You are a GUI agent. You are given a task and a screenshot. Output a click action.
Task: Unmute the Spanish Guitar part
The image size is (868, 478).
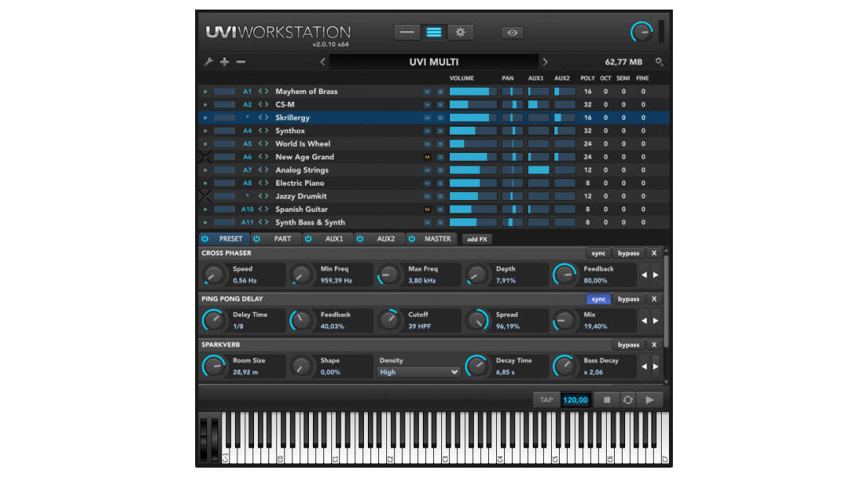(x=428, y=210)
